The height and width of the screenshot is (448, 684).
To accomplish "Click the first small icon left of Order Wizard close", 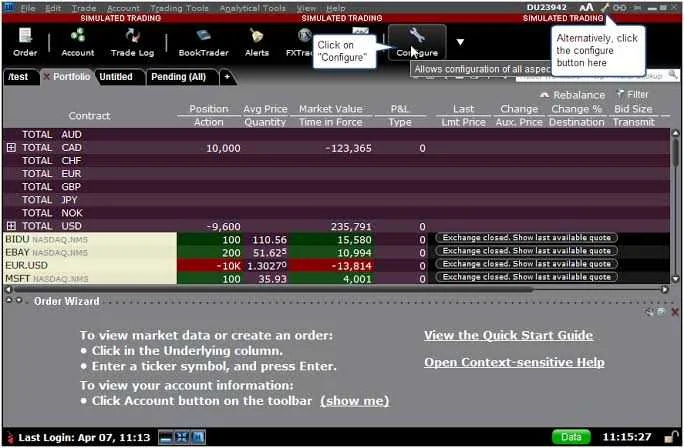I will click(x=650, y=312).
